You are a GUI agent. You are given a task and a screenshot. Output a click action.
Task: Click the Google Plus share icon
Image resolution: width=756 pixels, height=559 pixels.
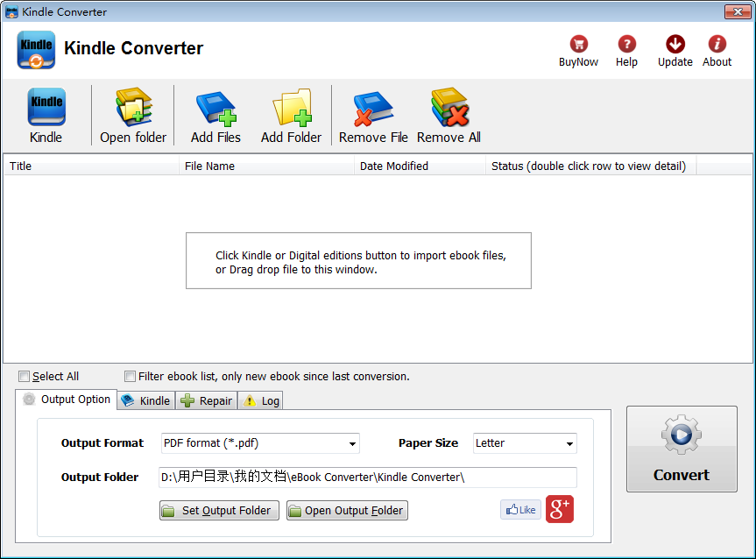pyautogui.click(x=559, y=509)
